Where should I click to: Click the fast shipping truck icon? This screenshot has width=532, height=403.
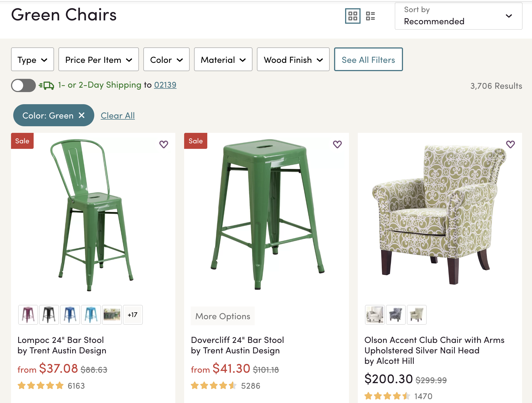tap(47, 85)
